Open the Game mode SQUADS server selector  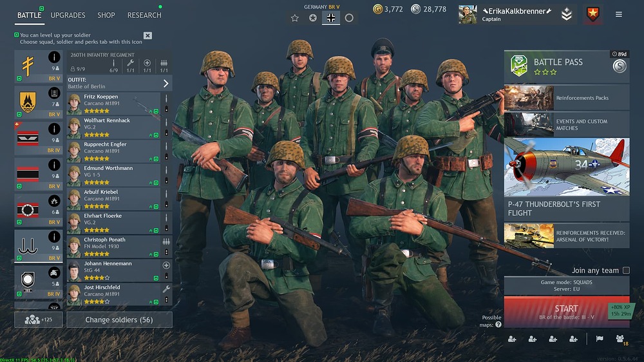(x=566, y=285)
